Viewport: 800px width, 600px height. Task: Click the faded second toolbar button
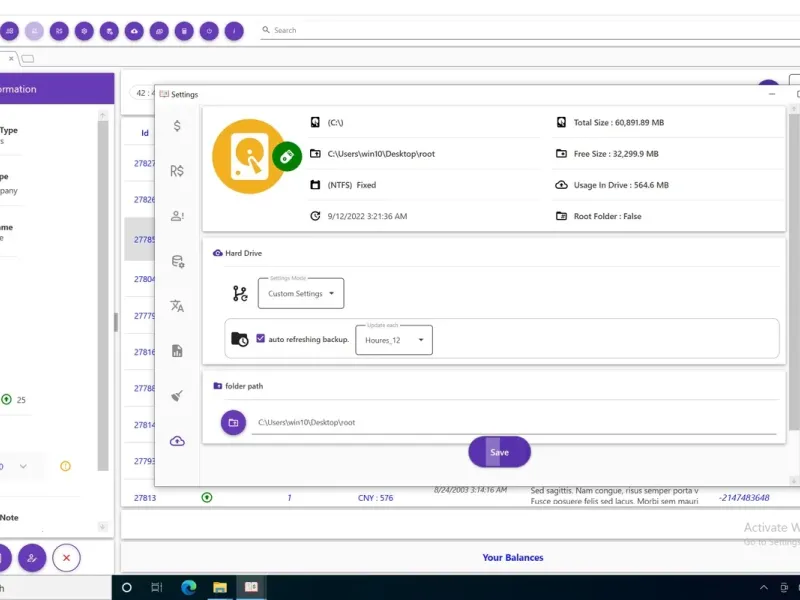pos(34,31)
